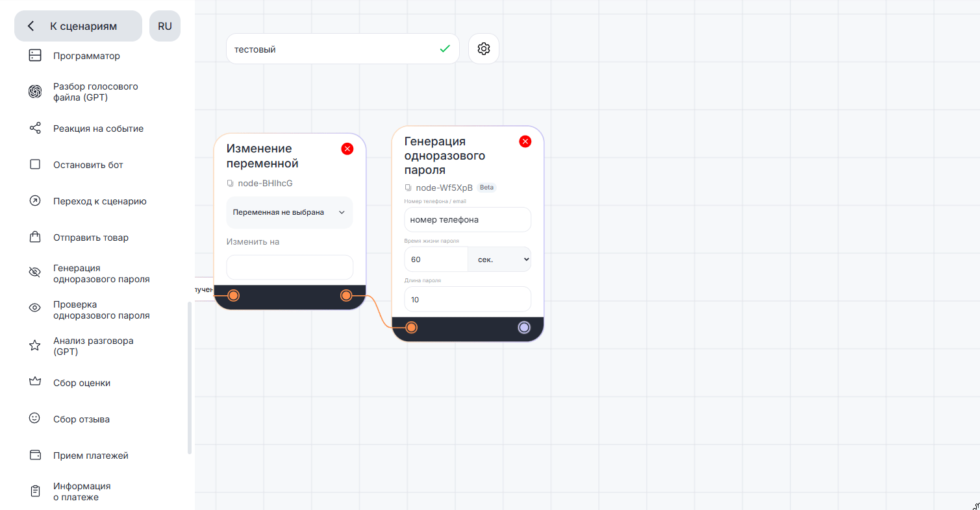
Task: Remove the Генерация одноразового пароля node
Action: click(x=525, y=141)
